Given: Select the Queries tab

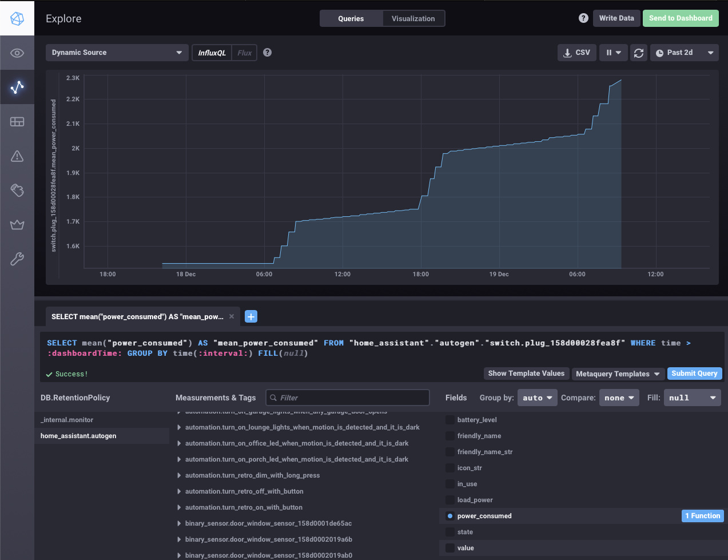Looking at the screenshot, I should pos(351,18).
